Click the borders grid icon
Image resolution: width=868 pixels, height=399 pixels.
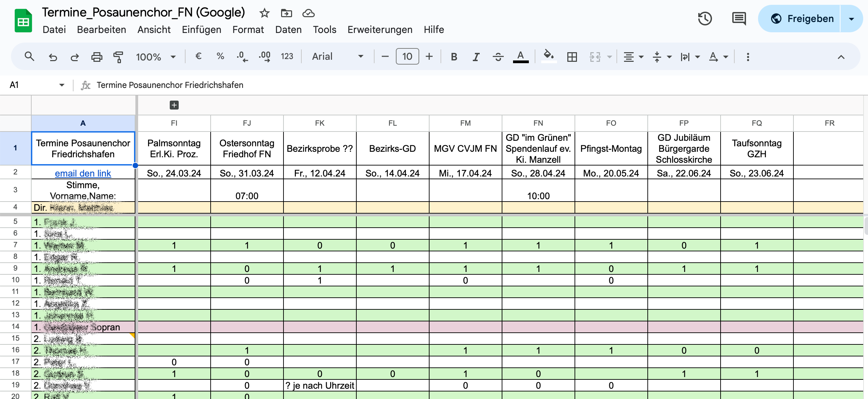click(x=572, y=57)
